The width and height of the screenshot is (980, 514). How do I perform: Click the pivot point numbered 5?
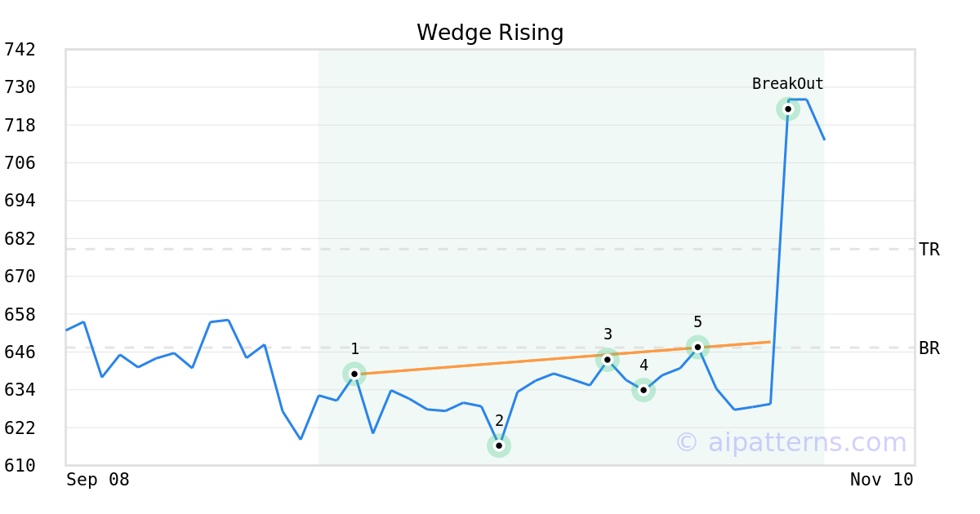(697, 347)
